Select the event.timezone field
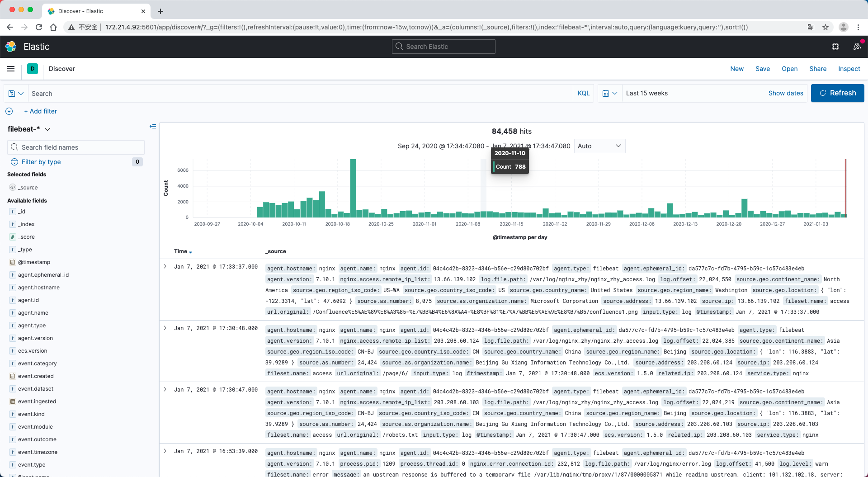 click(38, 452)
